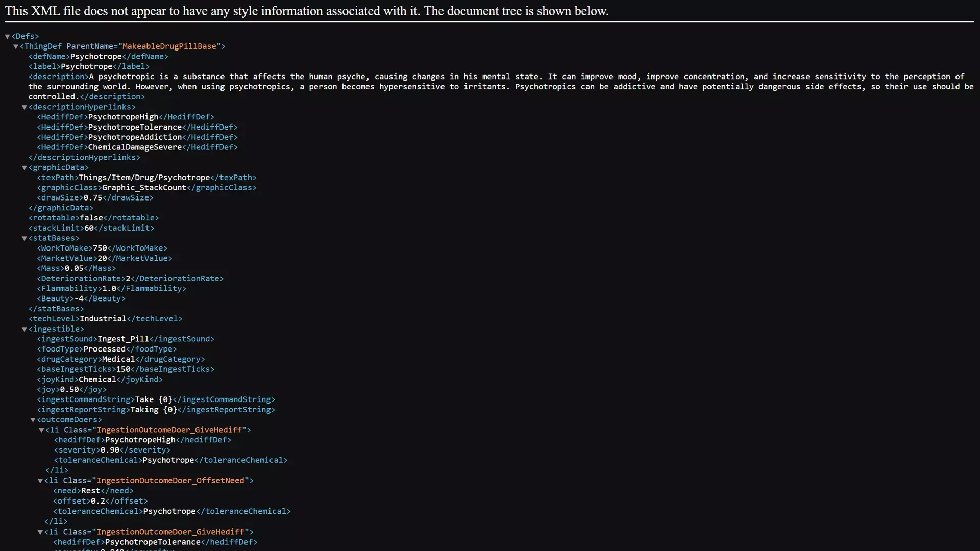Click the MarketValue value 20
The width and height of the screenshot is (980, 551).
(x=102, y=258)
